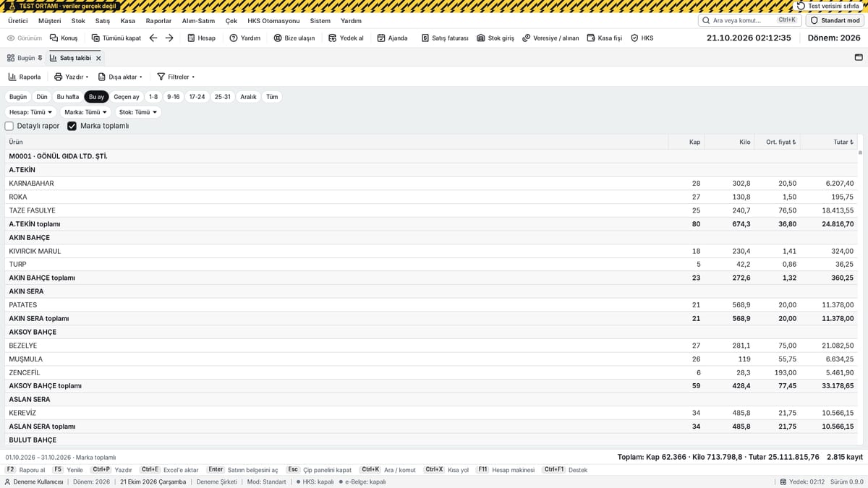Go forward with the right arrow icon

pos(169,38)
